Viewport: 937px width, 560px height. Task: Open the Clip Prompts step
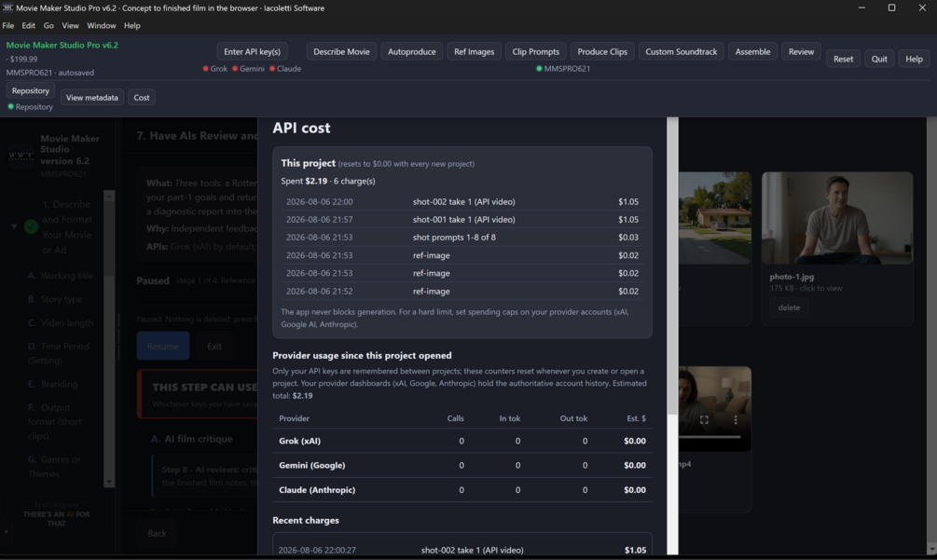pyautogui.click(x=536, y=51)
